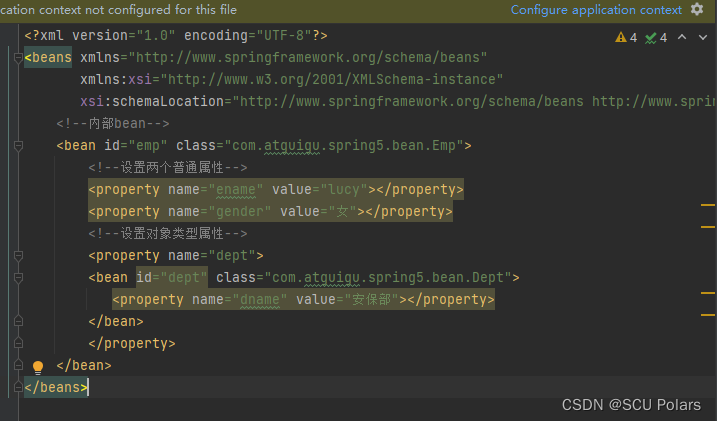Screen dimensions: 717x421
Task: Click the value "lucy" text
Action: point(344,189)
